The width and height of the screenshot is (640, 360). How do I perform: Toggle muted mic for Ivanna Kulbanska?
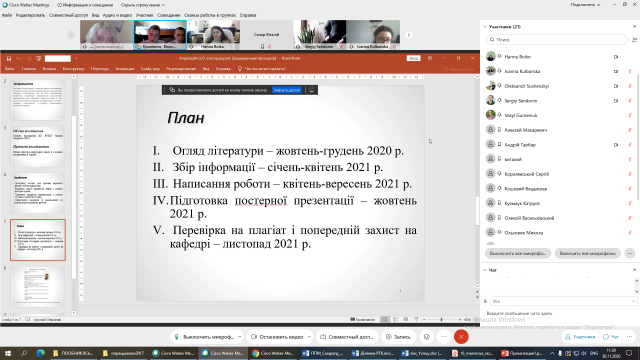(x=629, y=71)
